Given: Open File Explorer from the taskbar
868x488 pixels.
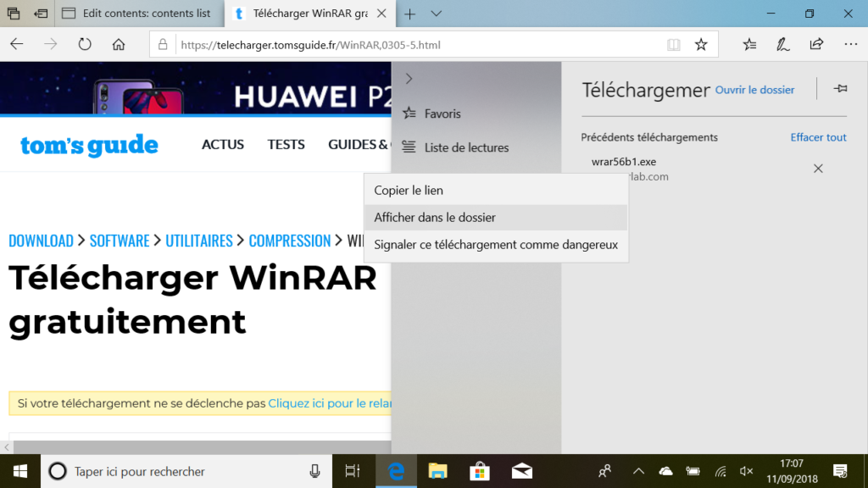Looking at the screenshot, I should tap(437, 471).
